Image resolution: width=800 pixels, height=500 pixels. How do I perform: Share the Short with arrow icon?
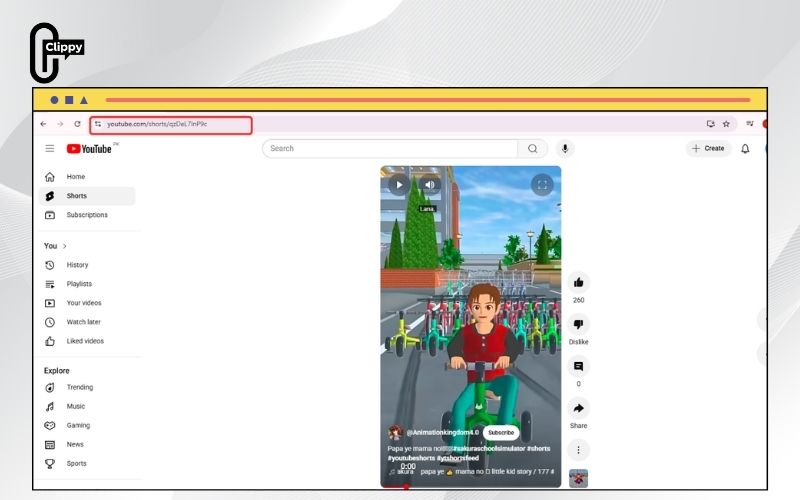pyautogui.click(x=578, y=408)
